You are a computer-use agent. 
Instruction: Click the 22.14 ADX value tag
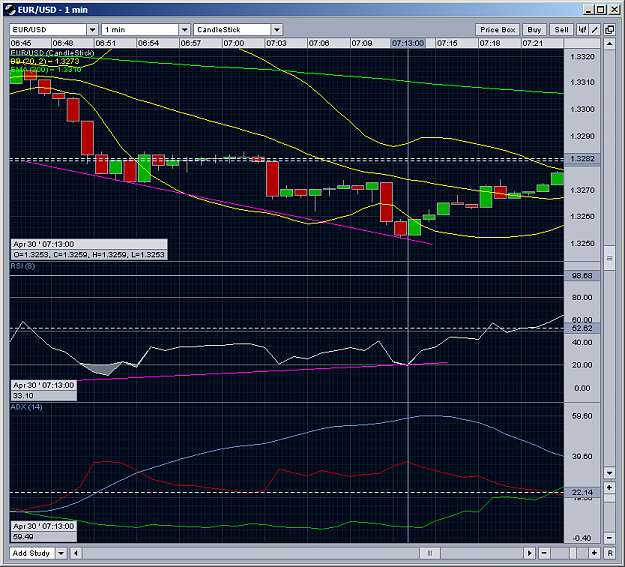pyautogui.click(x=582, y=492)
